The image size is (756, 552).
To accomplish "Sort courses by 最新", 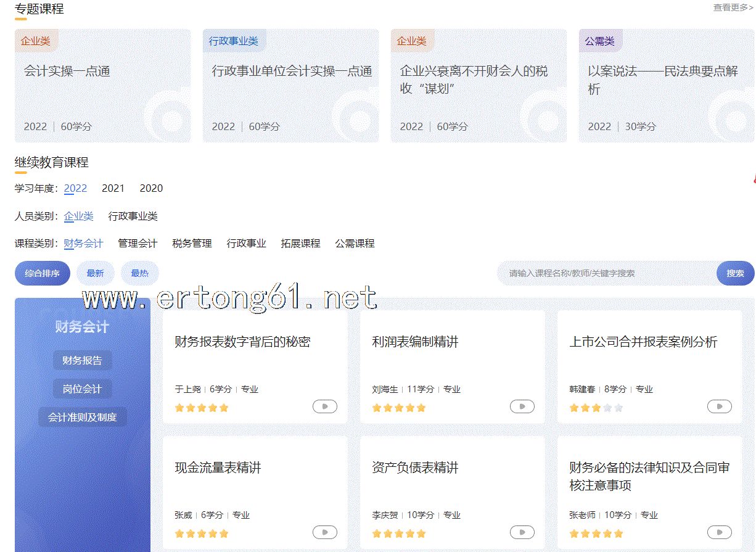I will click(x=95, y=273).
